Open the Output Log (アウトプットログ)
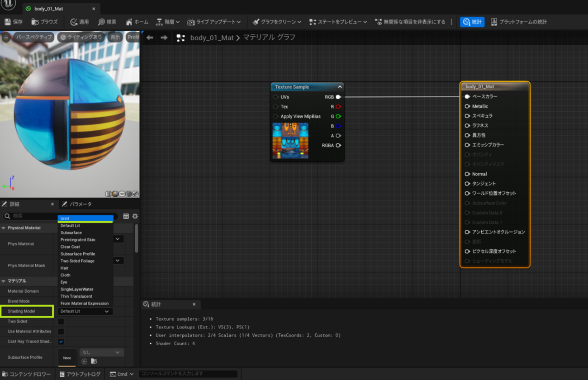 [80, 374]
